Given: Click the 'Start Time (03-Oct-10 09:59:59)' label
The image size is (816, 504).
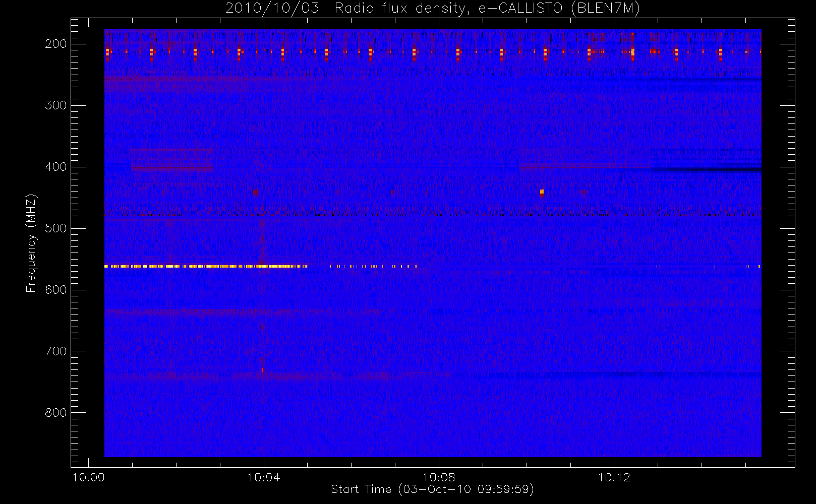Looking at the screenshot, I should (x=432, y=489).
